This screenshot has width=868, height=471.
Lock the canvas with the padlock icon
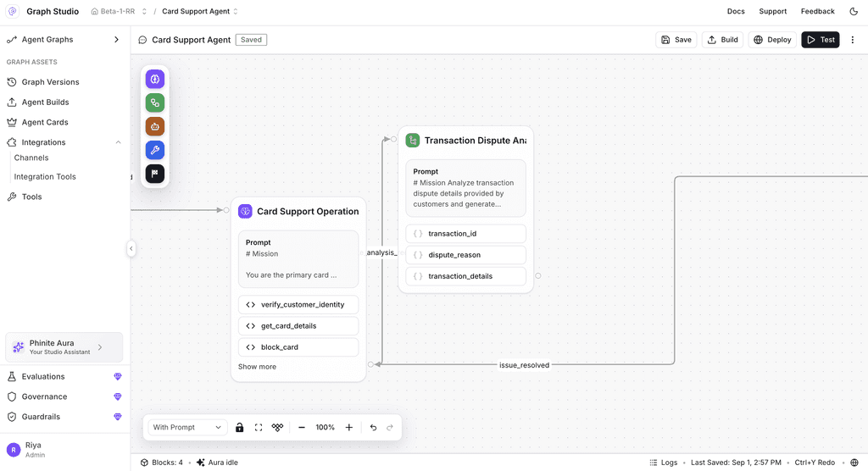coord(240,427)
